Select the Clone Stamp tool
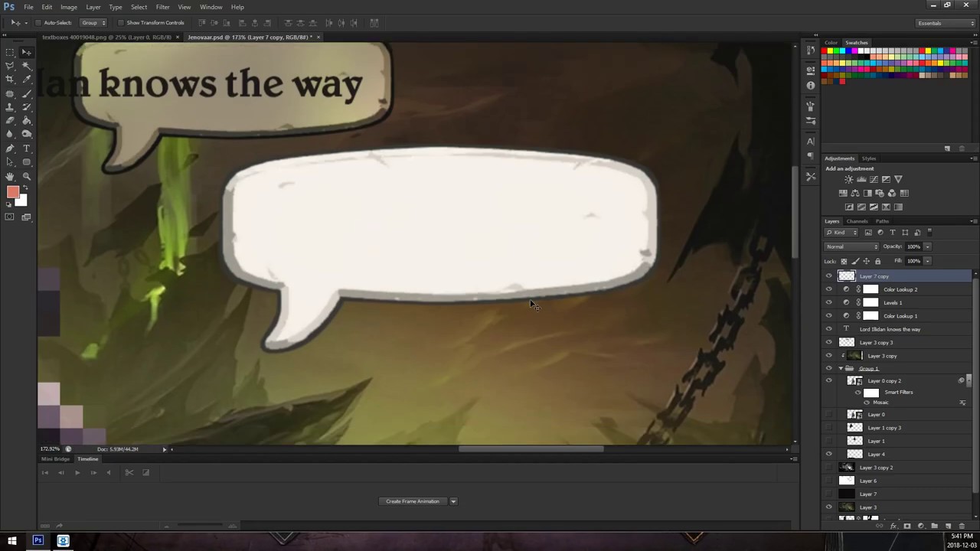The height and width of the screenshot is (551, 980). [x=10, y=106]
